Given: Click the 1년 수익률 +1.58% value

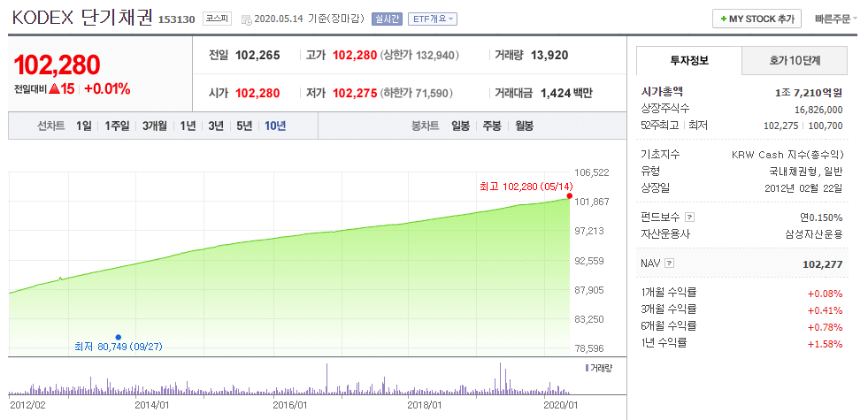Looking at the screenshot, I should click(826, 344).
